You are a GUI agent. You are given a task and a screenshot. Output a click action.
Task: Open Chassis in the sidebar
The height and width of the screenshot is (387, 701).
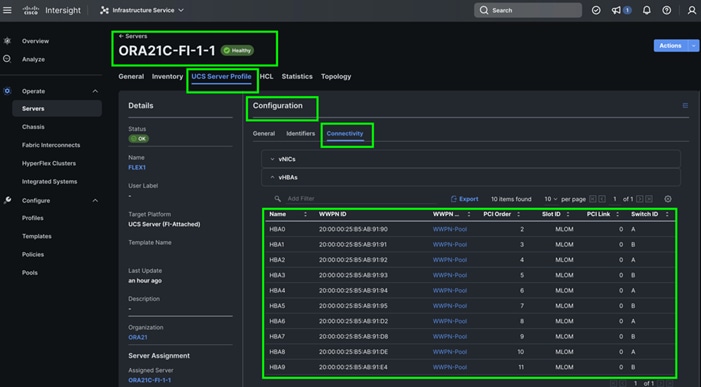pos(33,127)
